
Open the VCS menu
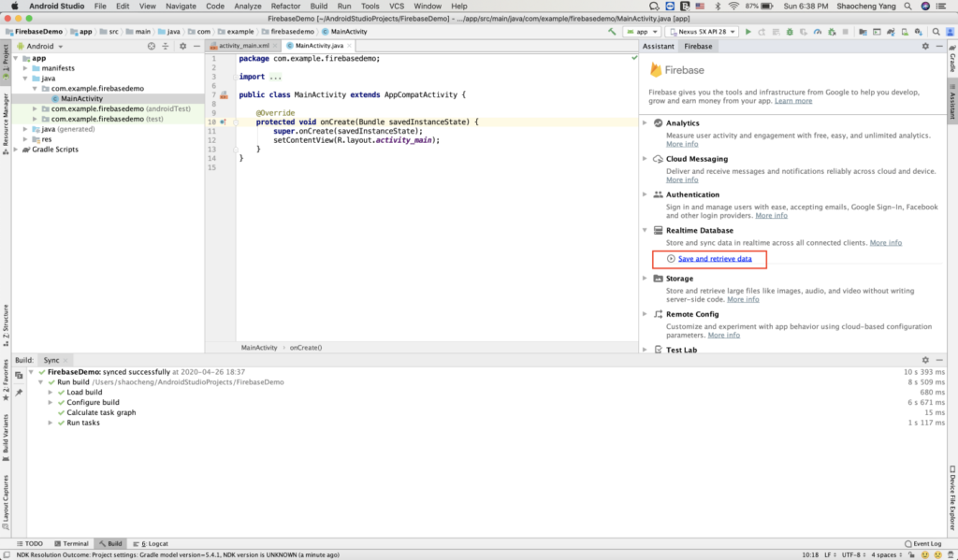coord(397,7)
